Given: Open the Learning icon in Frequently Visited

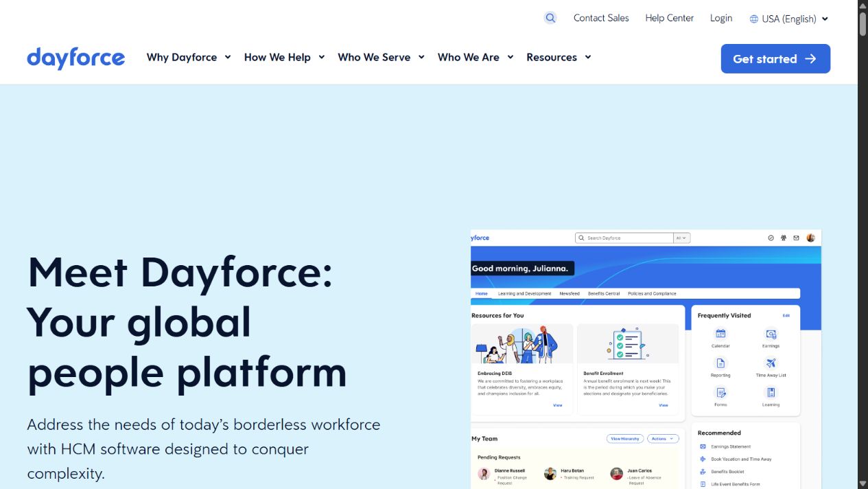Looking at the screenshot, I should (771, 393).
